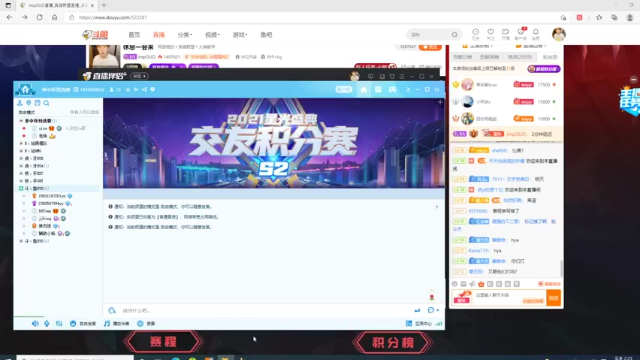Viewport: 640px width, 360px height.
Task: Click the YY share icon in header
Action: coord(144,89)
